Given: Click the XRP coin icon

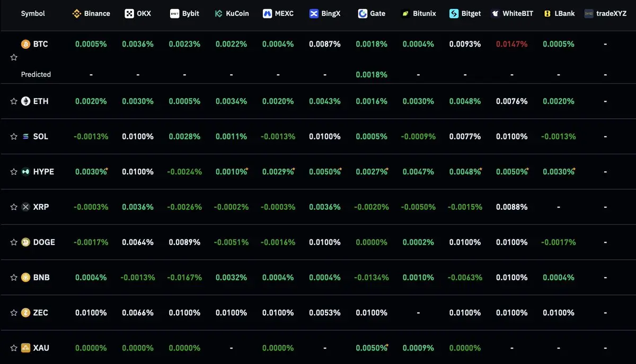Looking at the screenshot, I should 25,207.
